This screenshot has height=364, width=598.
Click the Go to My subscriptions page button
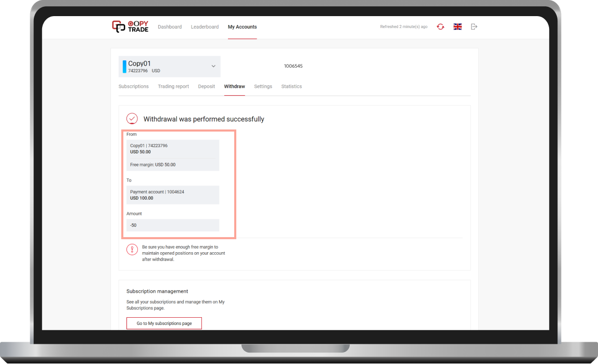coord(164,323)
